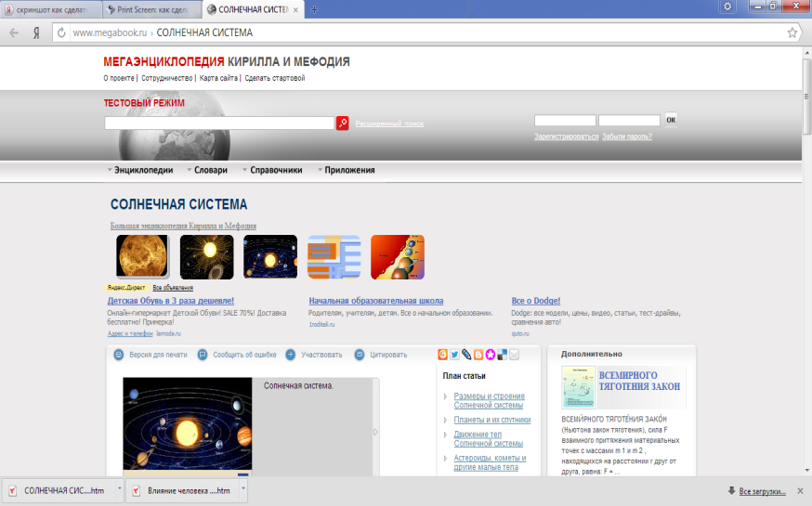Send article via the envelope icon
812x506 pixels.
[514, 355]
